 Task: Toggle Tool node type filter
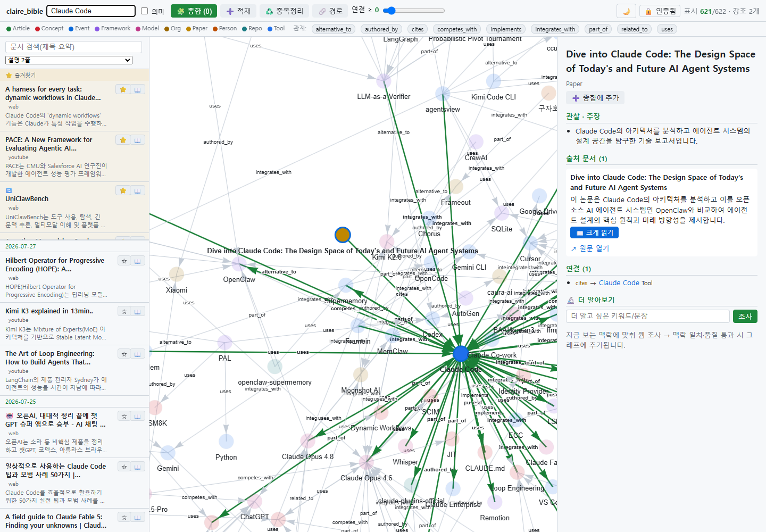pos(276,29)
